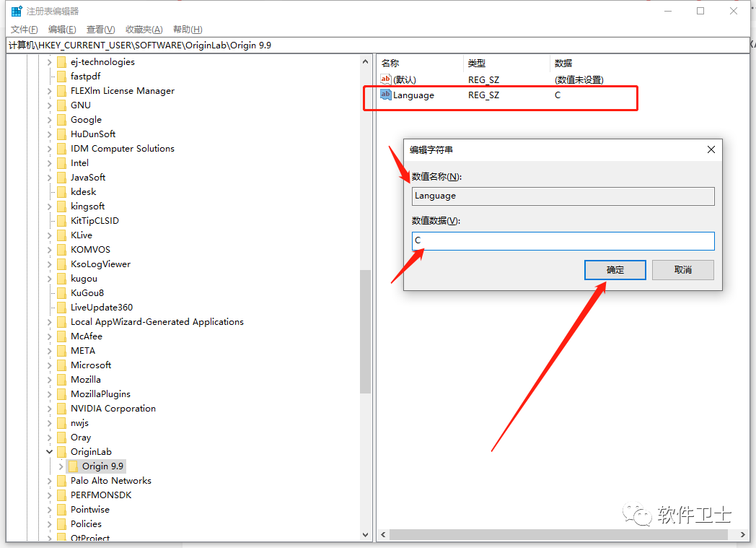Select the KsoLogViewer tree item
The width and height of the screenshot is (756, 548).
pyautogui.click(x=100, y=264)
